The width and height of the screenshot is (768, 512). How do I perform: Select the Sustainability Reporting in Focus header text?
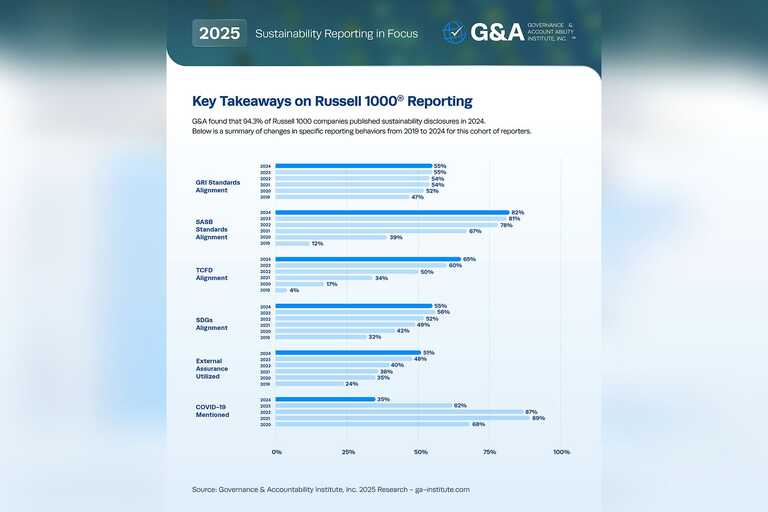(336, 34)
